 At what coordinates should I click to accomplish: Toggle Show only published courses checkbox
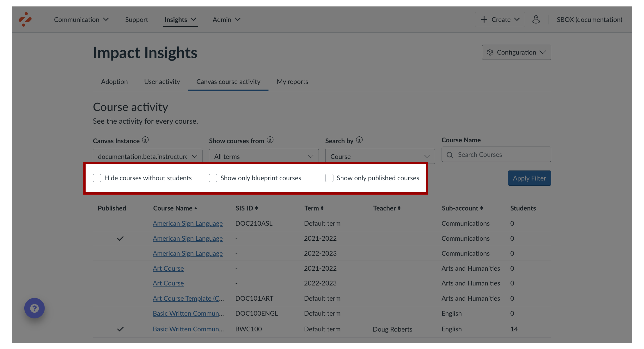[x=329, y=178]
